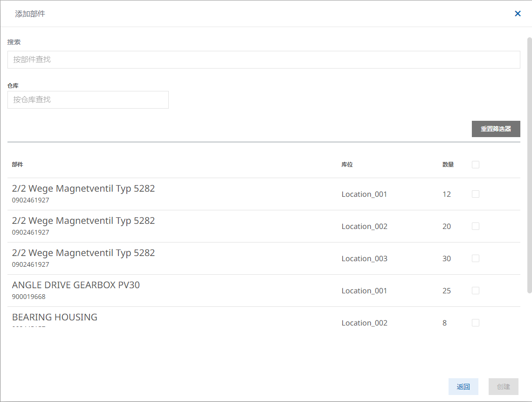Close the 添加部件 dialog with X
532x402 pixels.
pyautogui.click(x=518, y=14)
